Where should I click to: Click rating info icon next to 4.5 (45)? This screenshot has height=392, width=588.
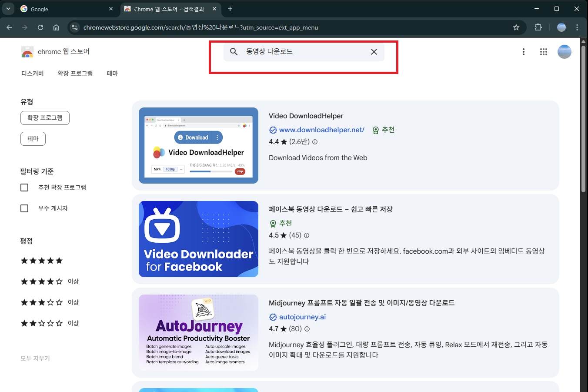[x=307, y=235]
